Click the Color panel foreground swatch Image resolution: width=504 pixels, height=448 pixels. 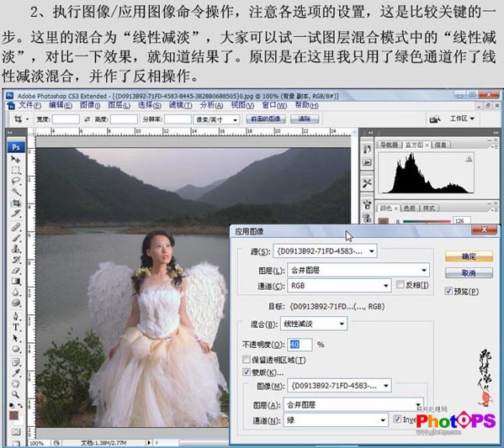[384, 221]
